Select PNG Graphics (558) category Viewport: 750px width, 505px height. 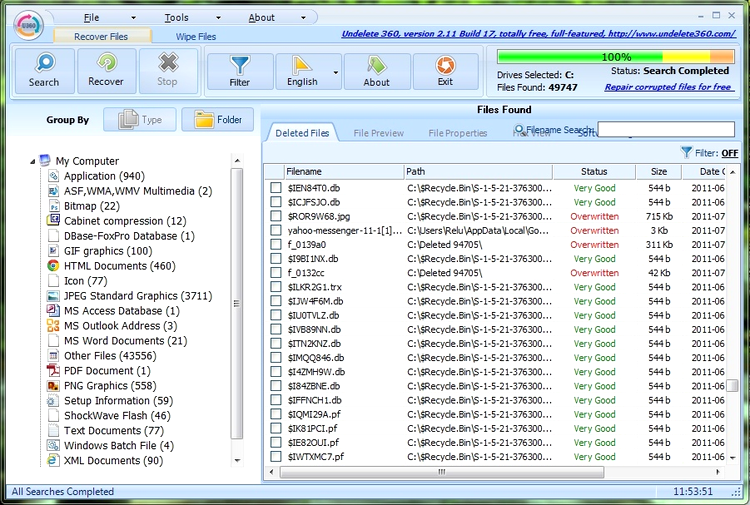[x=110, y=385]
